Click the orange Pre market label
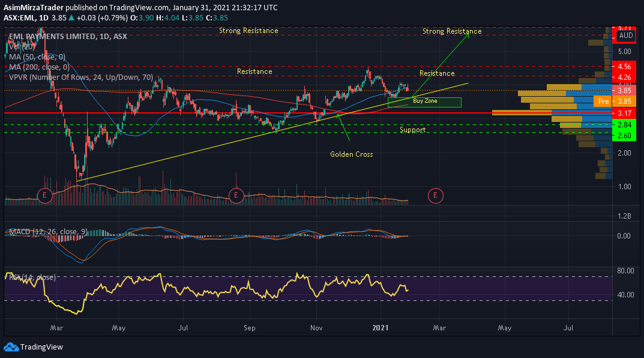This screenshot has height=358, width=644. pos(603,102)
